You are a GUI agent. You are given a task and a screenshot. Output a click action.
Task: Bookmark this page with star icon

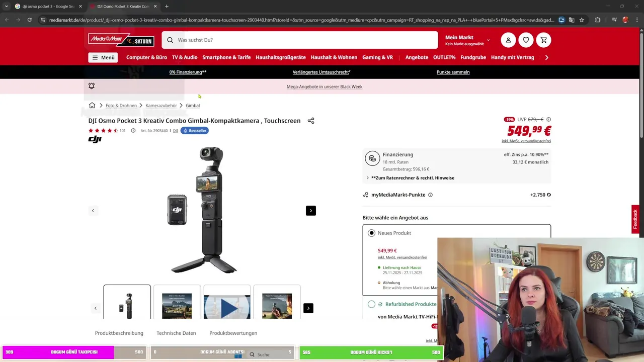tap(582, 20)
